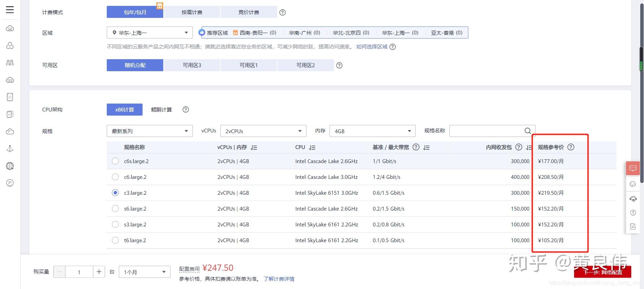Open the headset customer support icon
The width and height of the screenshot is (644, 289).
click(x=633, y=199)
